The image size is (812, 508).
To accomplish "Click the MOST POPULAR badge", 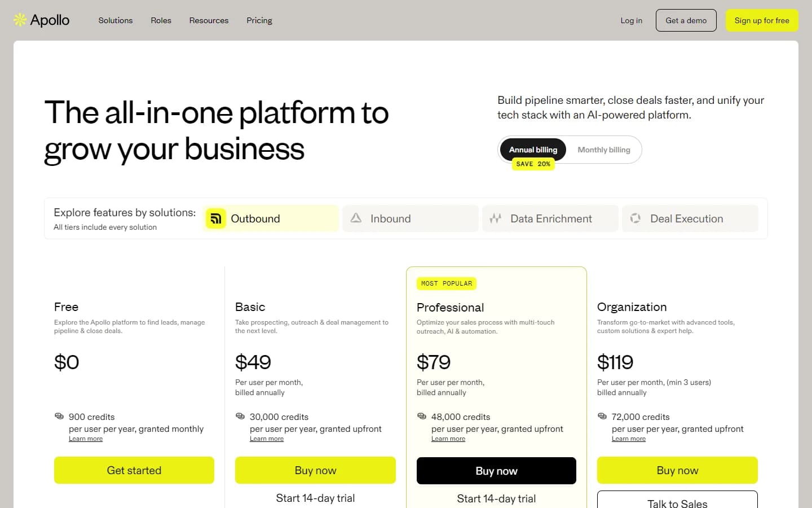I will (447, 283).
